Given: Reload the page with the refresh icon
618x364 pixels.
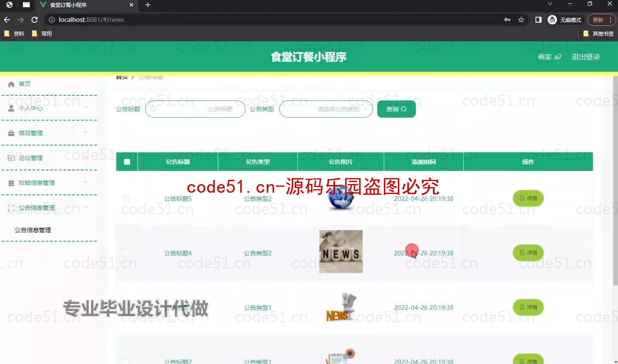Looking at the screenshot, I should [x=35, y=20].
